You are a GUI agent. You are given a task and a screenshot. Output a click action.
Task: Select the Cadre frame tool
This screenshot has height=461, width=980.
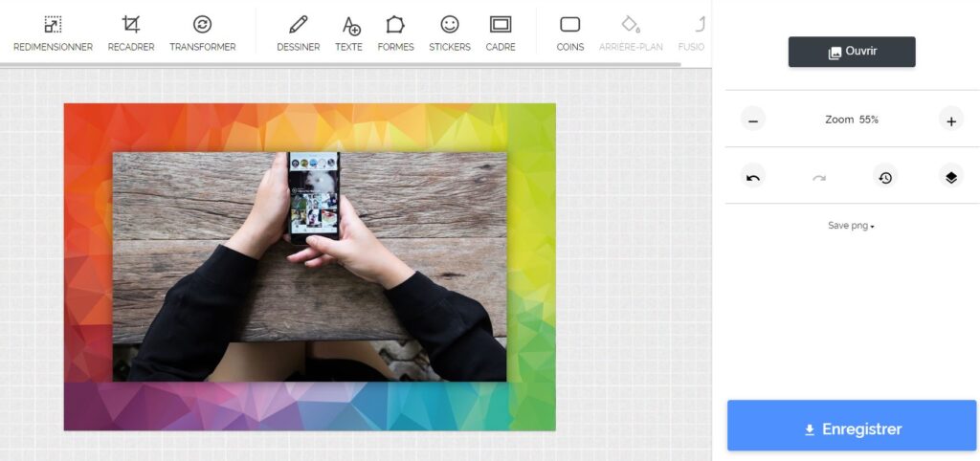pos(500,33)
